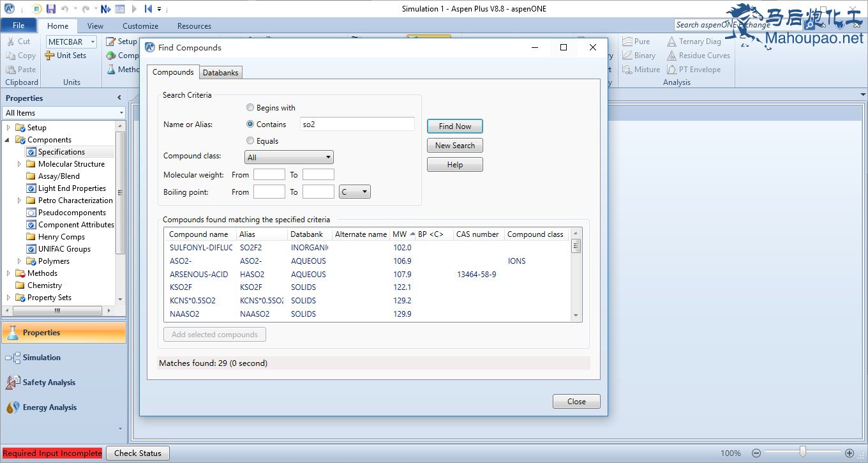Click the Next (N>) input button
868x463 pixels.
106,9
